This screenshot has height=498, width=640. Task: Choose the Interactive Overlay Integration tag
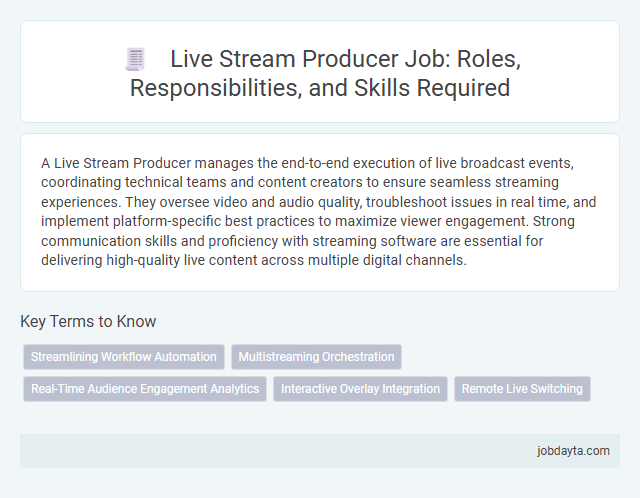pyautogui.click(x=360, y=389)
